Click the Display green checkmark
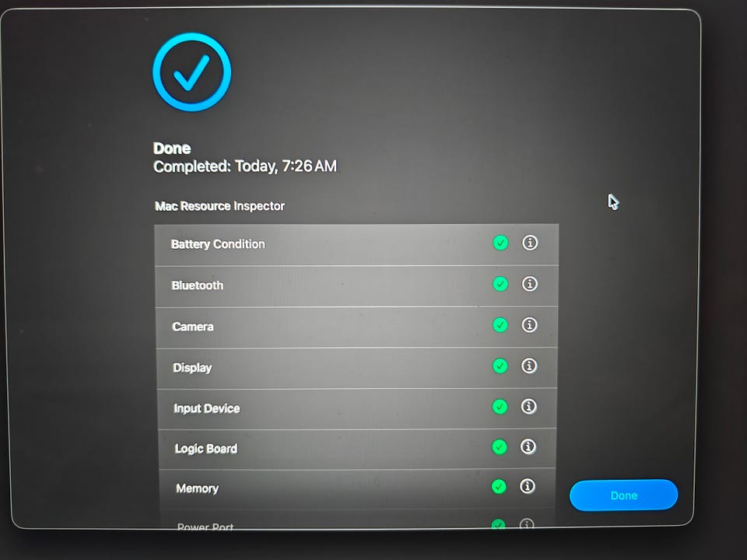This screenshot has height=560, width=747. [x=500, y=366]
